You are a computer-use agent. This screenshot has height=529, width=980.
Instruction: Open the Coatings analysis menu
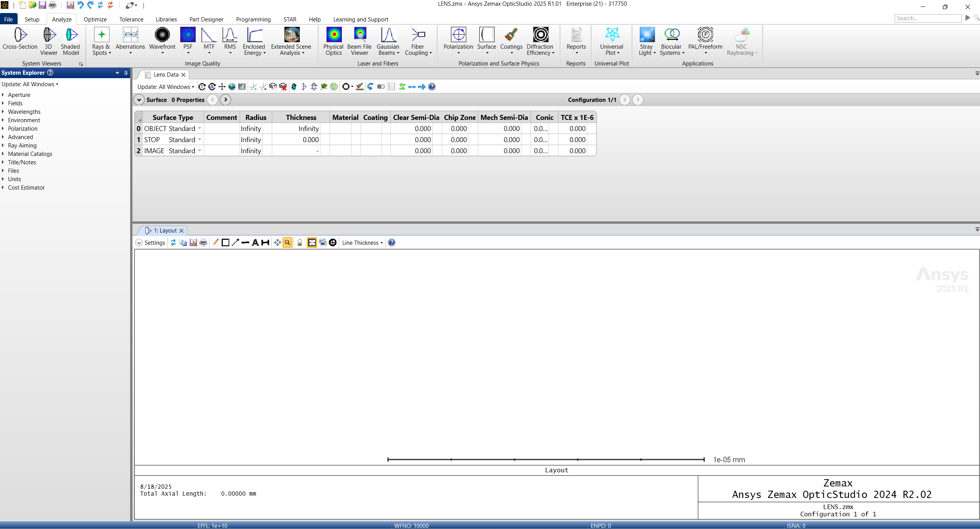tap(511, 38)
